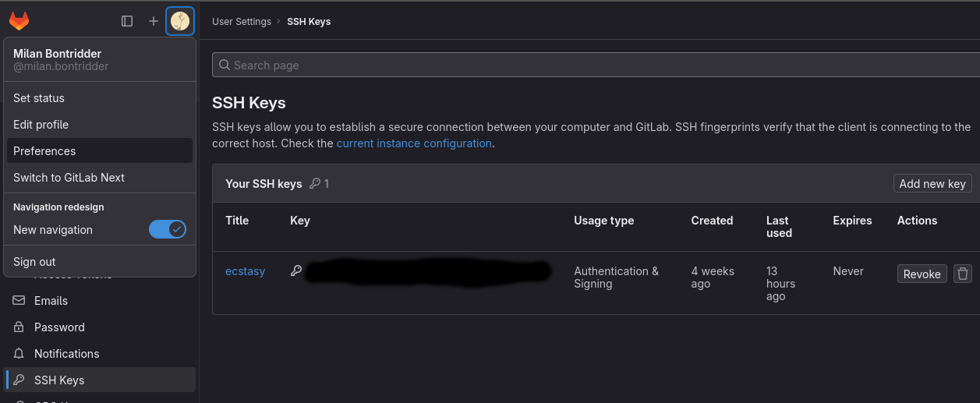Click the GitLab fox logo
This screenshot has width=980, height=403.
[19, 21]
